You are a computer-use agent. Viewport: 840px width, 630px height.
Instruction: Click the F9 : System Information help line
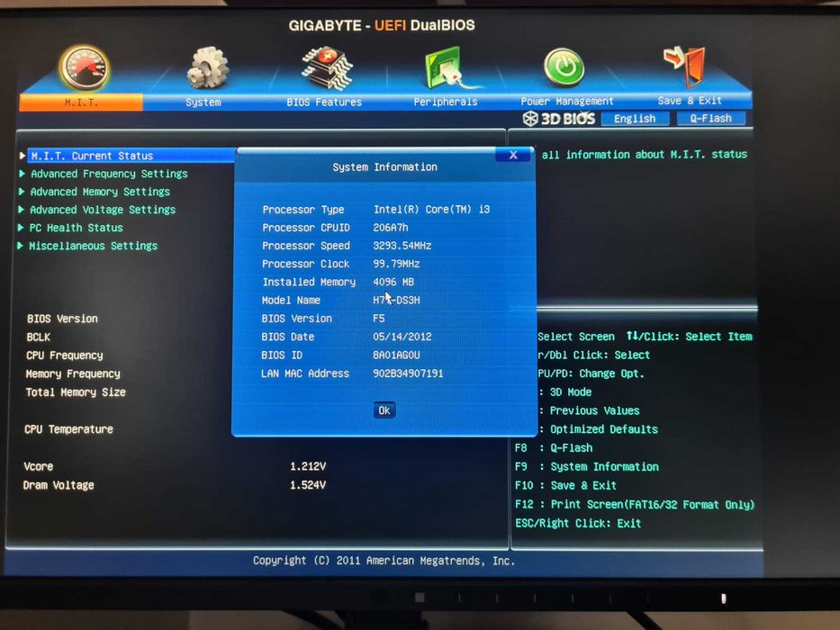(587, 466)
